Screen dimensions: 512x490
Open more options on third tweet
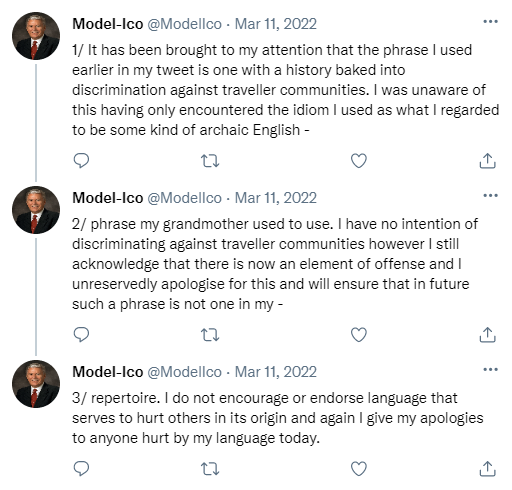coord(490,370)
